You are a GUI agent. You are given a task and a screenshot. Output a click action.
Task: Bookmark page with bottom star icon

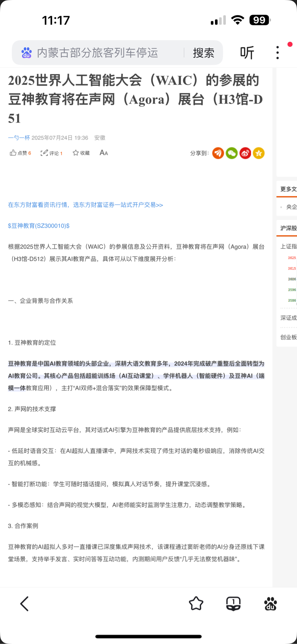196,604
